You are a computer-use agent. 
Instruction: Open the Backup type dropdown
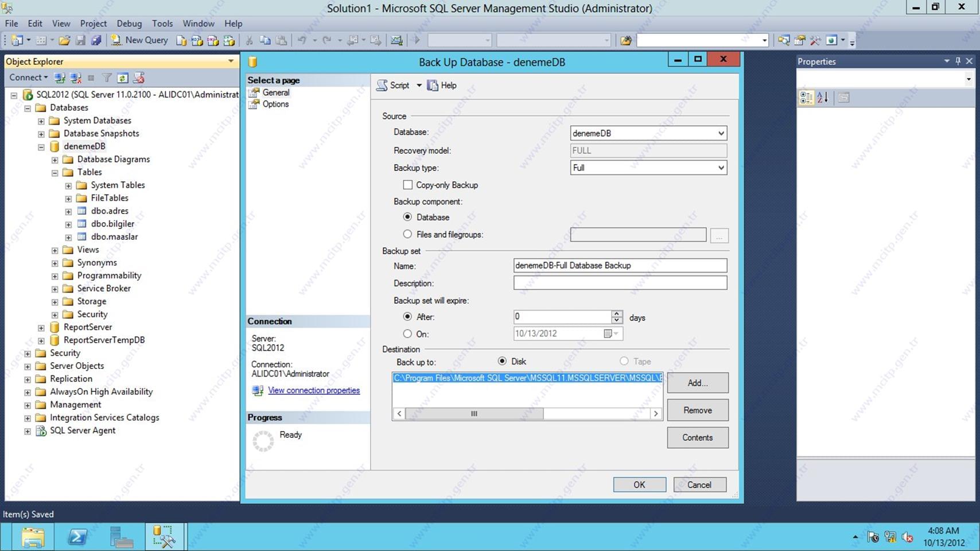(x=648, y=168)
